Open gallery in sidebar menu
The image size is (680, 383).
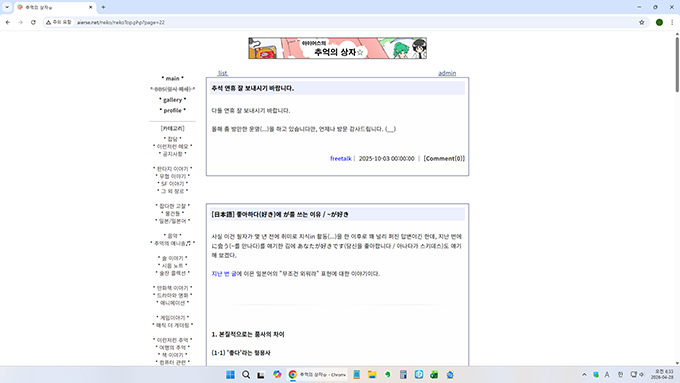click(173, 100)
